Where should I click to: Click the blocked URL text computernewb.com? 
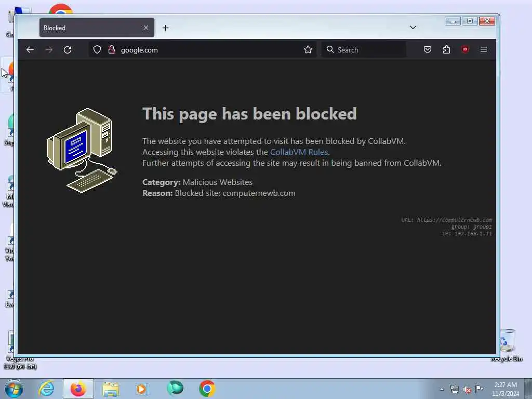point(454,220)
